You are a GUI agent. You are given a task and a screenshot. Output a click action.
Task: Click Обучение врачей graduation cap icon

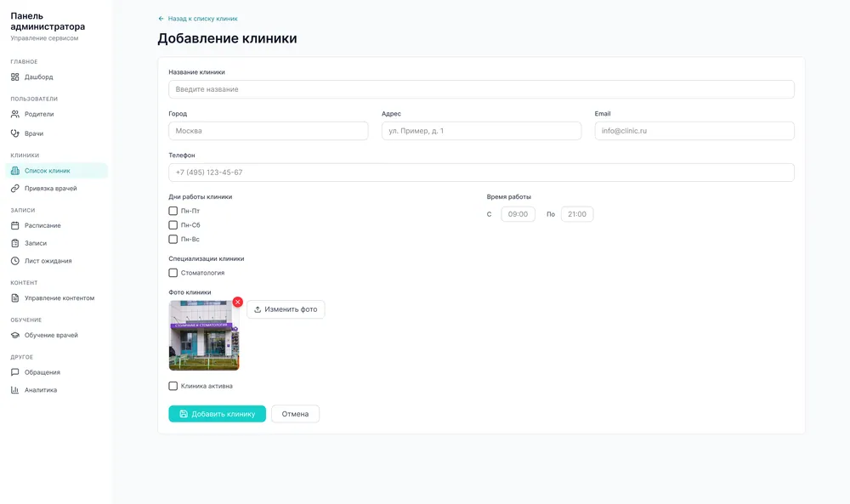pyautogui.click(x=15, y=335)
